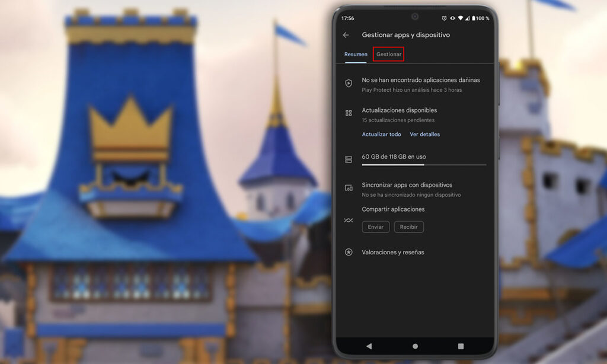607x364 pixels.
Task: Tap the alarm icon in status bar
Action: point(444,18)
